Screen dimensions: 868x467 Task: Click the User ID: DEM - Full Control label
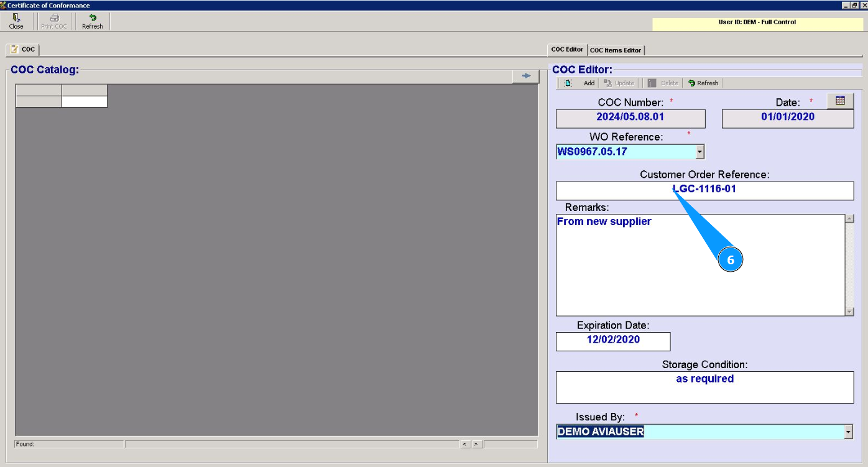(x=757, y=22)
